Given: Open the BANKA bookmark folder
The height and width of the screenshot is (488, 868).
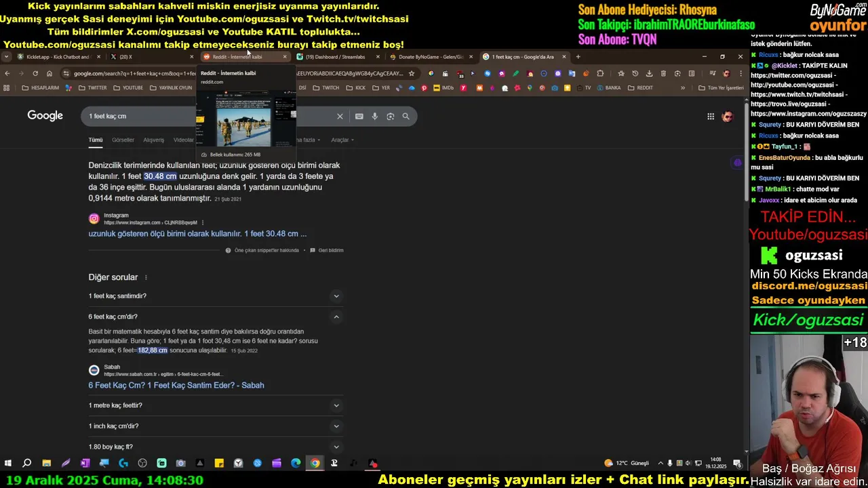Looking at the screenshot, I should click(608, 87).
